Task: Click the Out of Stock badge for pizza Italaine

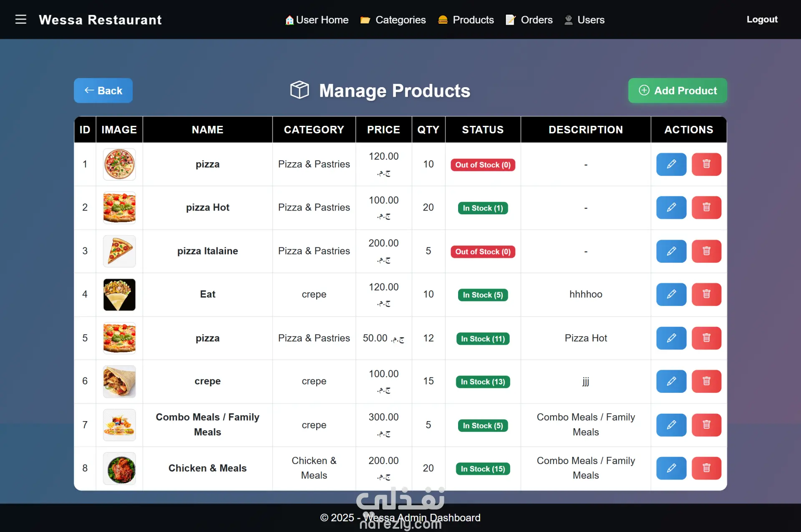Action: (483, 252)
